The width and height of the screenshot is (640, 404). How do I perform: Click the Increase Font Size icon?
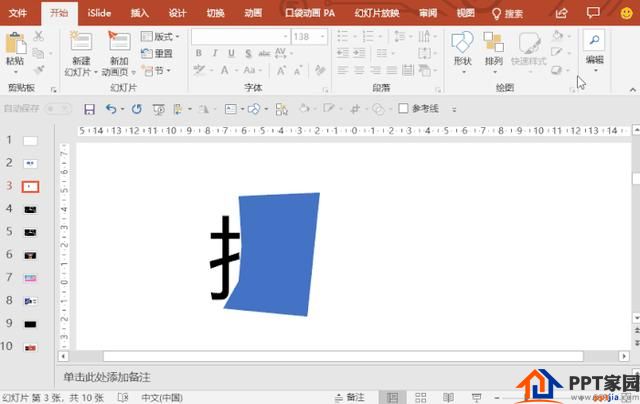click(281, 71)
